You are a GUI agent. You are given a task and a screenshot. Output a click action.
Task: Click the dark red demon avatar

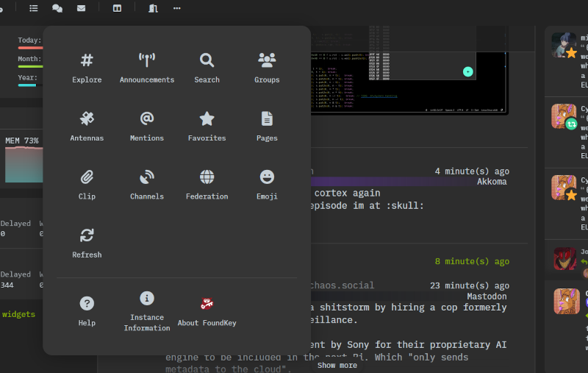click(565, 258)
